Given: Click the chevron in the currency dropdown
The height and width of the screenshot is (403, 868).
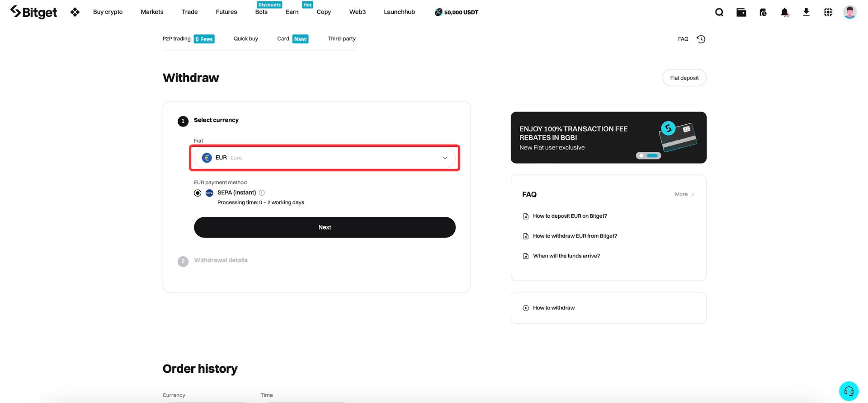Looking at the screenshot, I should (445, 158).
